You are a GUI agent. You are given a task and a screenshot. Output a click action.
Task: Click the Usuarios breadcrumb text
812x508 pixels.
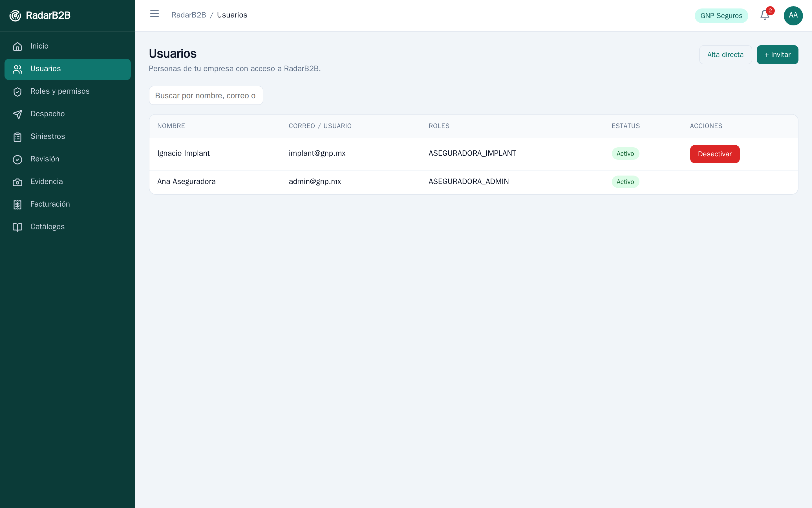pos(232,15)
